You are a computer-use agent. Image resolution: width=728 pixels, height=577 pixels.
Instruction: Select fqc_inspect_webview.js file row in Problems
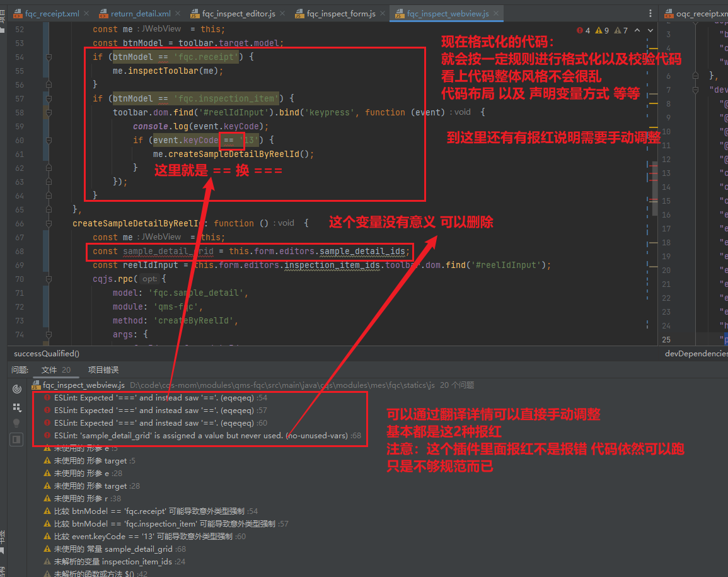pos(253,385)
